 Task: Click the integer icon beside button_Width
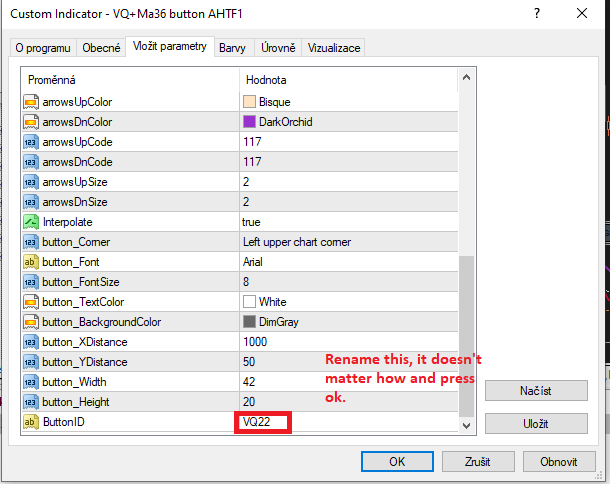[x=31, y=382]
